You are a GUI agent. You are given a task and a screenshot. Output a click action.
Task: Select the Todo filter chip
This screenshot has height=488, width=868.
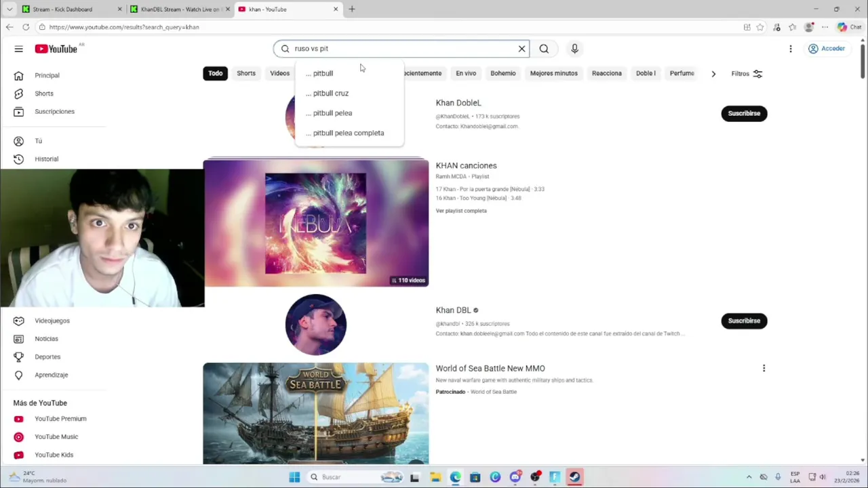(x=216, y=73)
